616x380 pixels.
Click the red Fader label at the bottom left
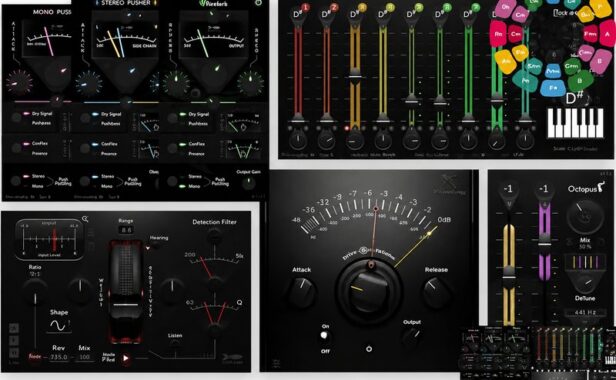click(35, 357)
